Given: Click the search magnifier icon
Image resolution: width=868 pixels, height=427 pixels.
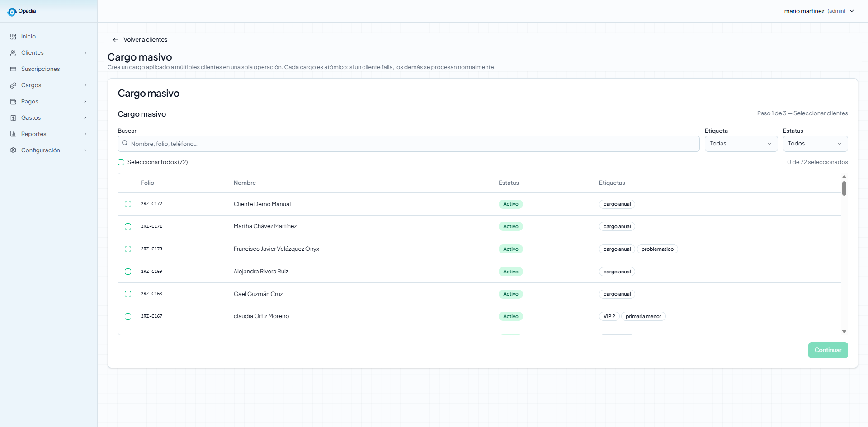Looking at the screenshot, I should click(x=125, y=143).
